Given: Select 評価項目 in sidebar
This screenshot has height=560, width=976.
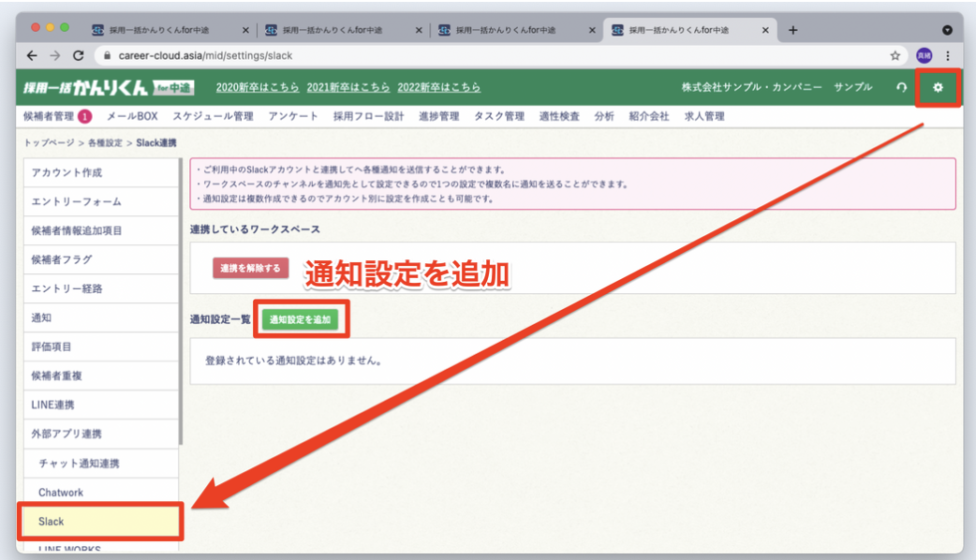Looking at the screenshot, I should pos(101,346).
